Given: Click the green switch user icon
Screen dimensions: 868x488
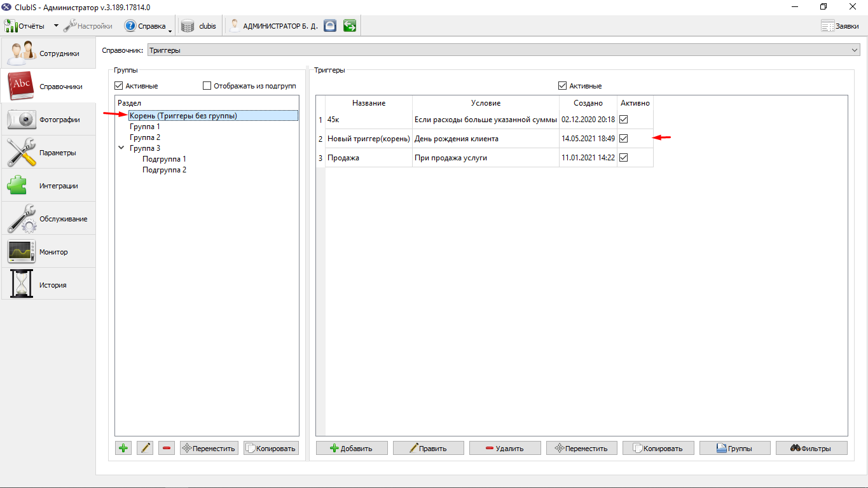Looking at the screenshot, I should [x=349, y=26].
